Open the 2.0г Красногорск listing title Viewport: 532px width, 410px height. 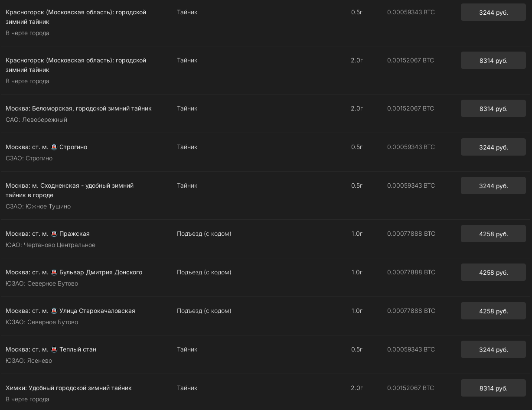coord(76,65)
